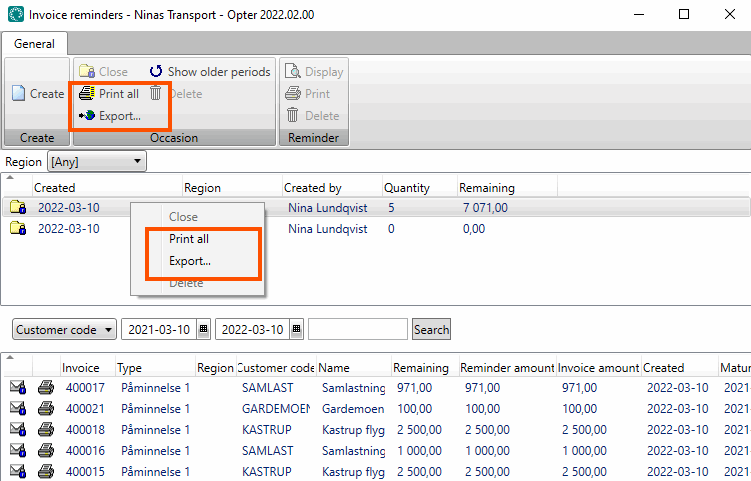Switch to the General ribbon tab
This screenshot has width=751, height=481.
[34, 44]
